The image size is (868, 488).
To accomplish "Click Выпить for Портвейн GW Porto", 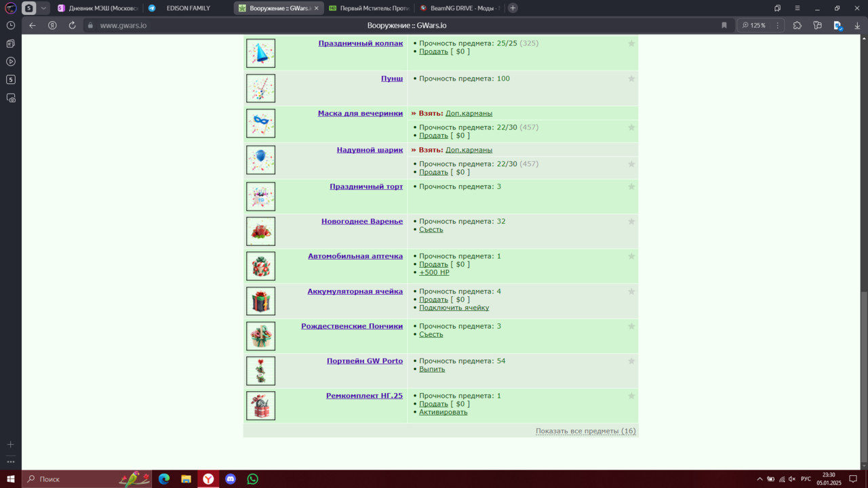I will tap(432, 369).
